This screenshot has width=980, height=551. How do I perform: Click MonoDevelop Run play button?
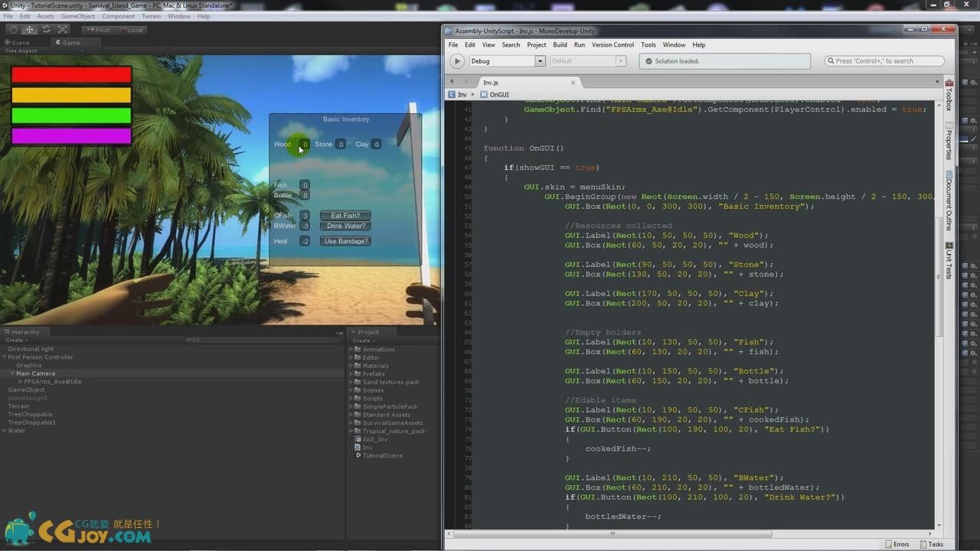(456, 61)
